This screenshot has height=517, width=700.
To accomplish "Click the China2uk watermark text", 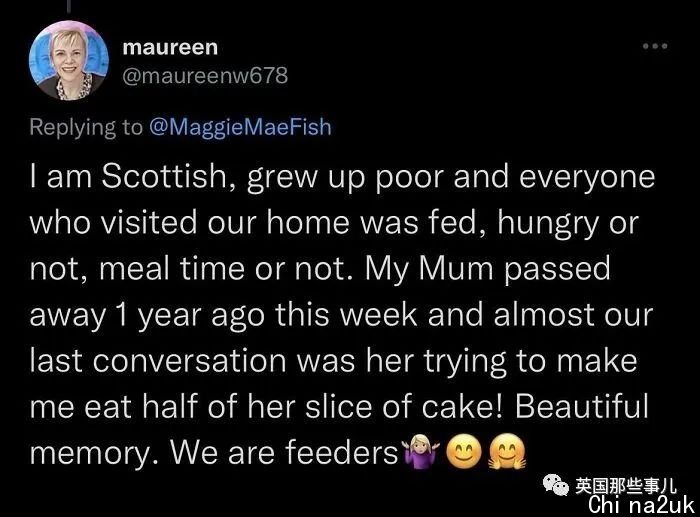I will 642,505.
